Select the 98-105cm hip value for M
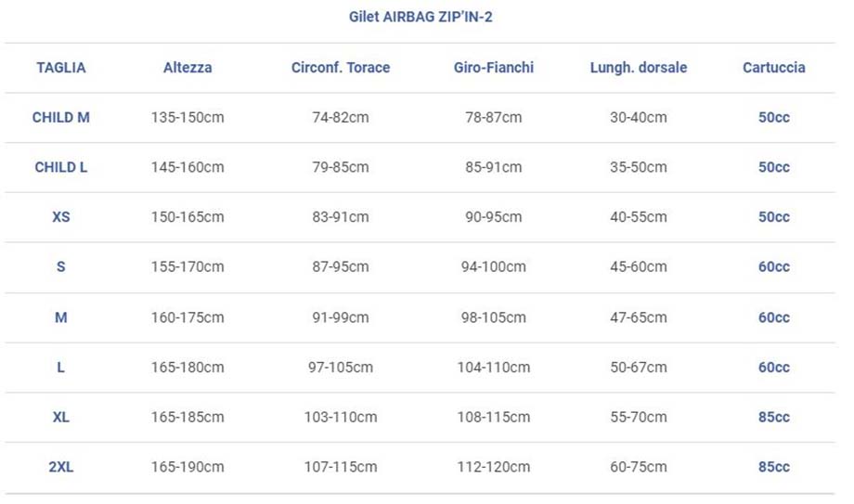 click(x=494, y=317)
